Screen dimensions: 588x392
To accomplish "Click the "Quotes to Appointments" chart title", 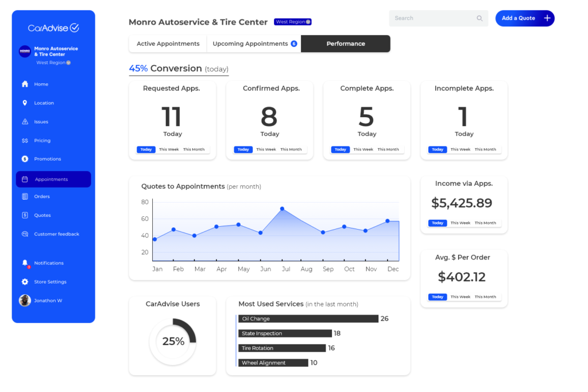I will coord(183,187).
